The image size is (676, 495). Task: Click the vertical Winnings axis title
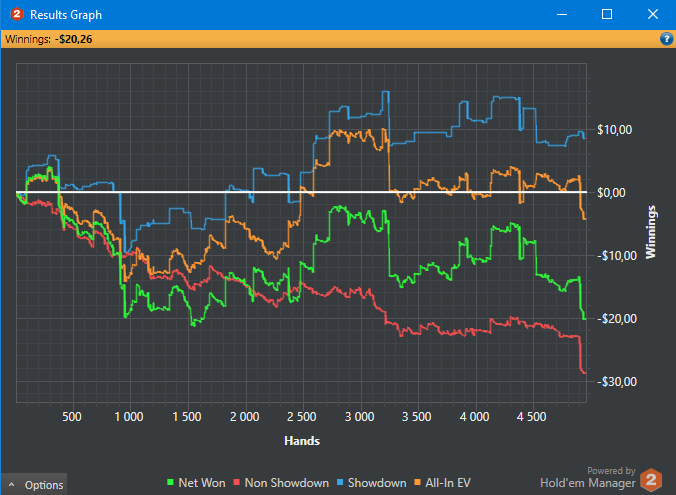pyautogui.click(x=651, y=232)
